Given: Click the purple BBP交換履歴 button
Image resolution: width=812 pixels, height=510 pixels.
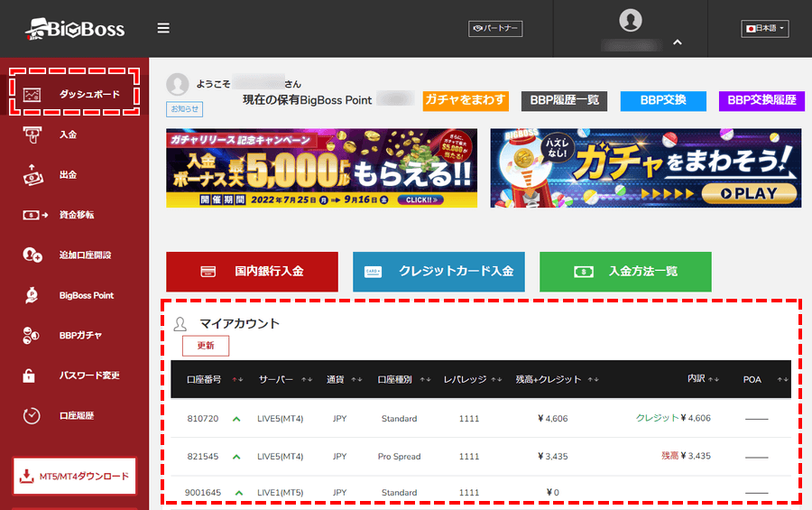Looking at the screenshot, I should (x=761, y=100).
